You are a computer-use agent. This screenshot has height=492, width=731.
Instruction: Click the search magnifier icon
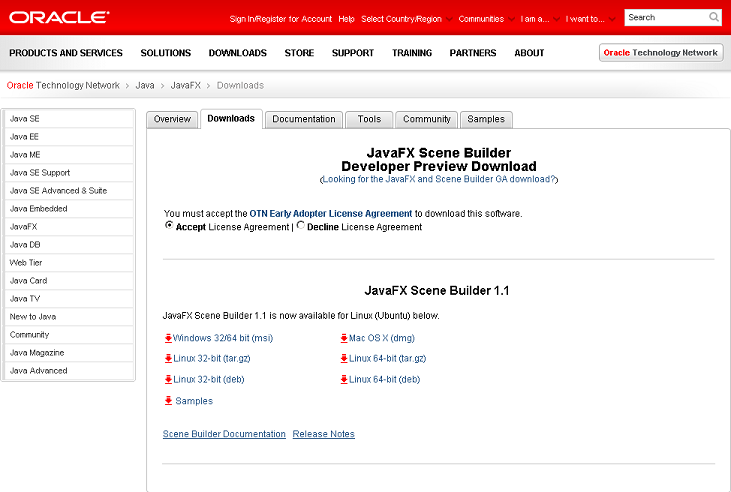pyautogui.click(x=713, y=17)
